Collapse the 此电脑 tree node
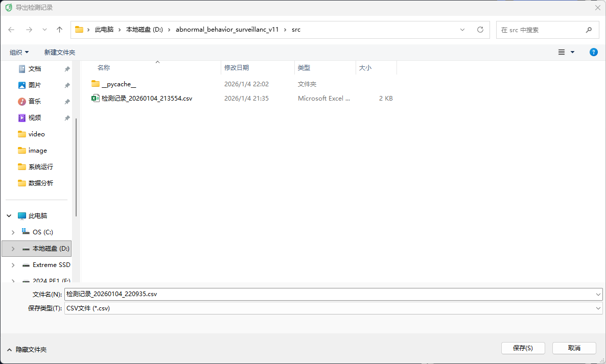The height and width of the screenshot is (364, 606). (9, 216)
